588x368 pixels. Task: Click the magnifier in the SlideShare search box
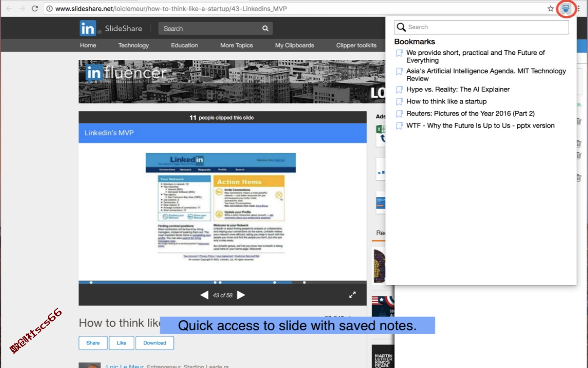[x=265, y=29]
